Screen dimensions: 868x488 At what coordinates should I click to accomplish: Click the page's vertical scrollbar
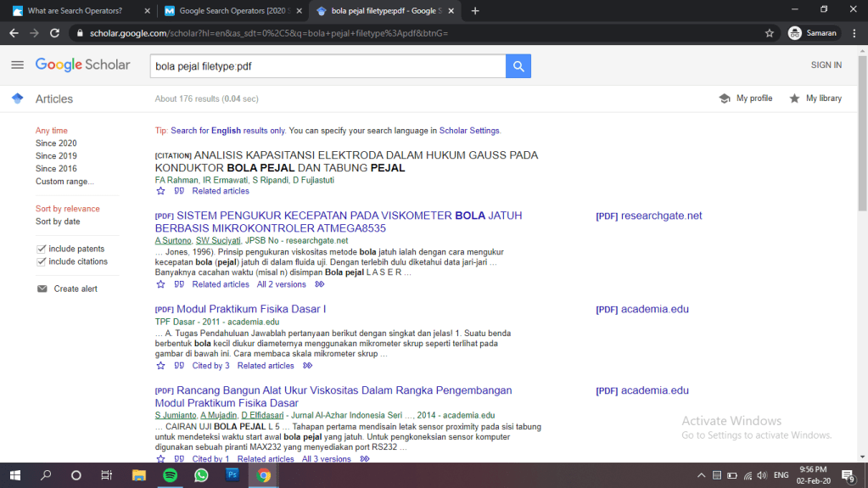coord(862,153)
